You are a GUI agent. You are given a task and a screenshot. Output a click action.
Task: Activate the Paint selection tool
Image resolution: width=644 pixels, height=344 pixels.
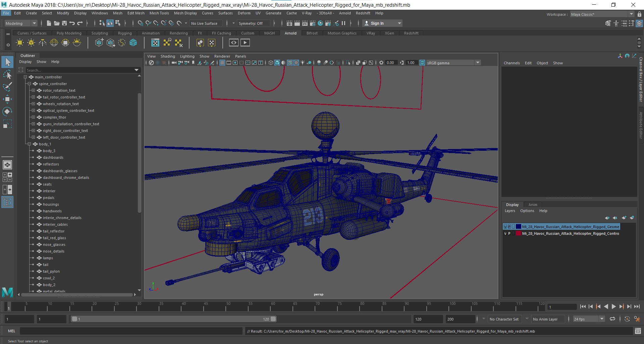coord(7,87)
